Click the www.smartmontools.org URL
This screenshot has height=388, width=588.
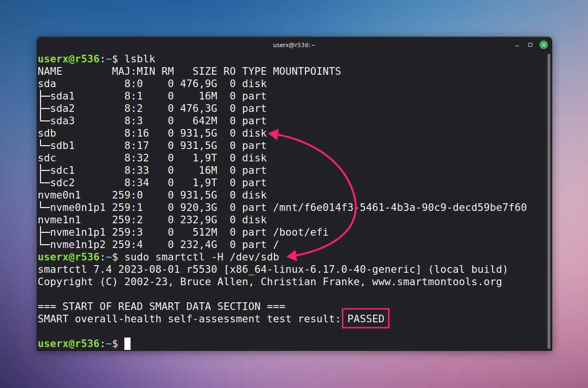coord(437,282)
